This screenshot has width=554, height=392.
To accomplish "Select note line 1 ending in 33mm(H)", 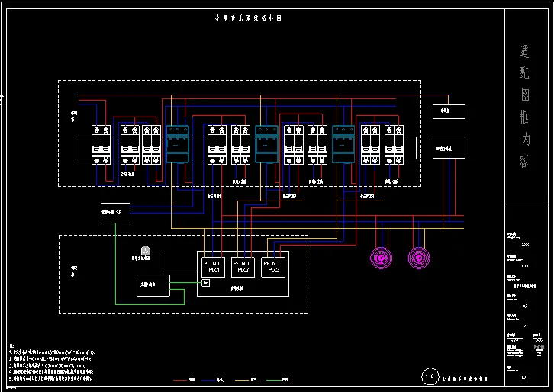I will coord(52,352).
